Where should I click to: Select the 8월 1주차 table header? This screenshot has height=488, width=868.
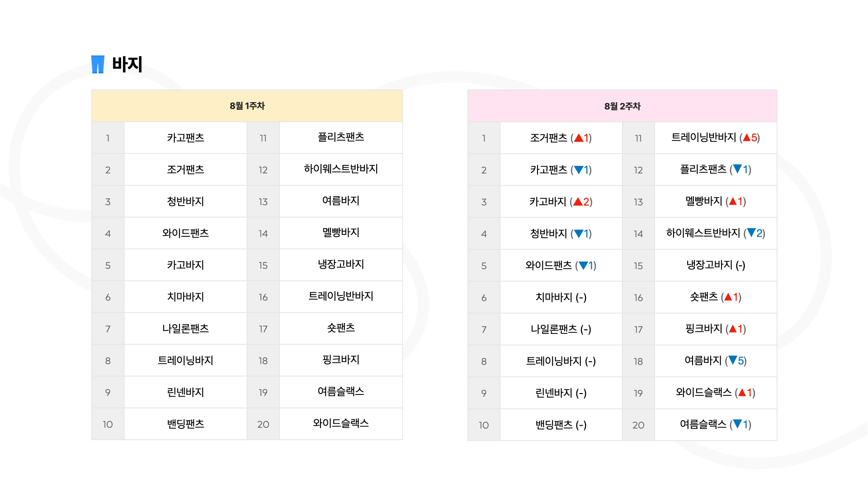[x=247, y=106]
